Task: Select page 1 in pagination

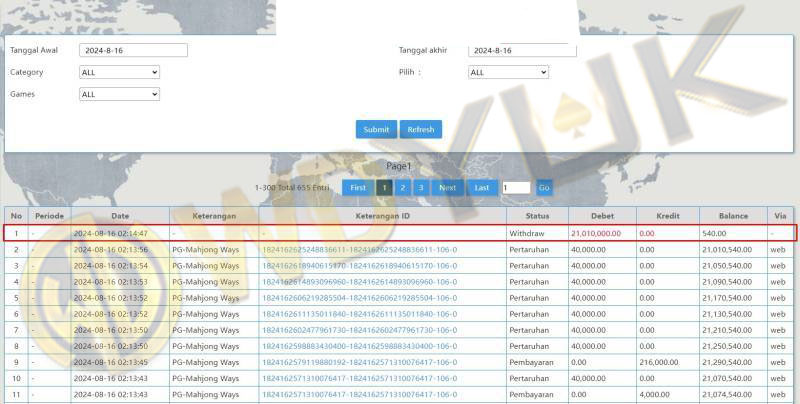Action: 384,187
